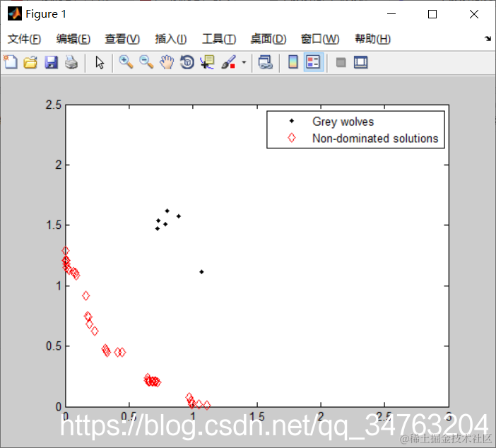Click the black dot legend marker

[292, 121]
